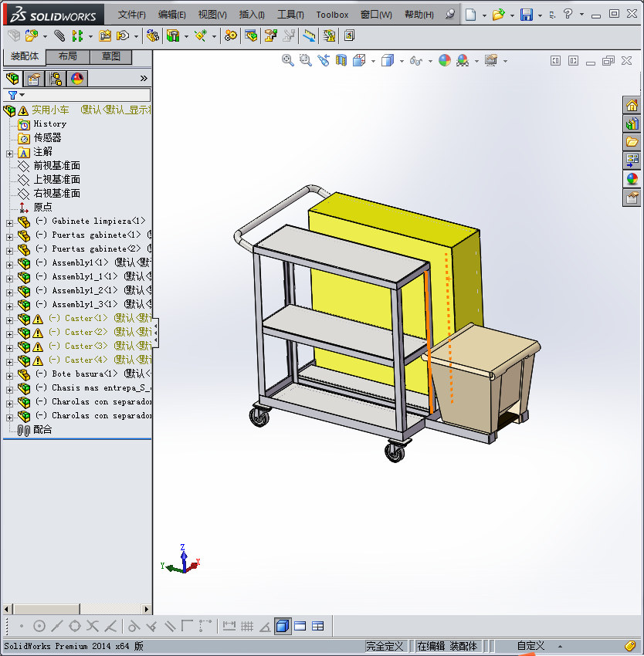The width and height of the screenshot is (644, 656).
Task: Toggle the four-pane split view icon in bottom toolbar
Action: point(318,626)
